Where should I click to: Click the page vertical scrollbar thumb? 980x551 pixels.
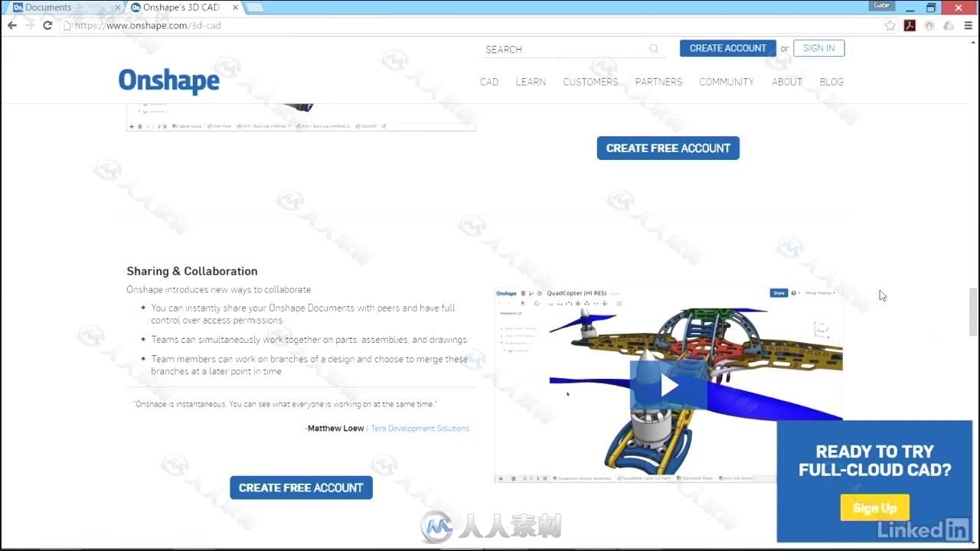point(973,311)
